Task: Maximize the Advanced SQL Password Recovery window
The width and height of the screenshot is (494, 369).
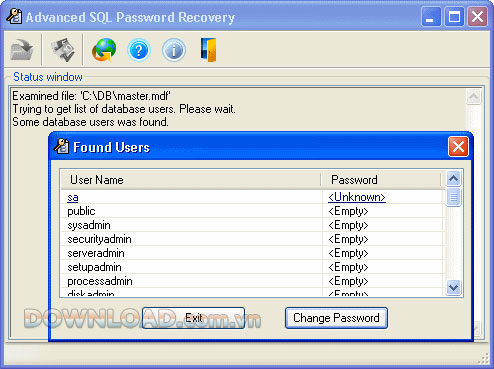Action: click(x=454, y=17)
